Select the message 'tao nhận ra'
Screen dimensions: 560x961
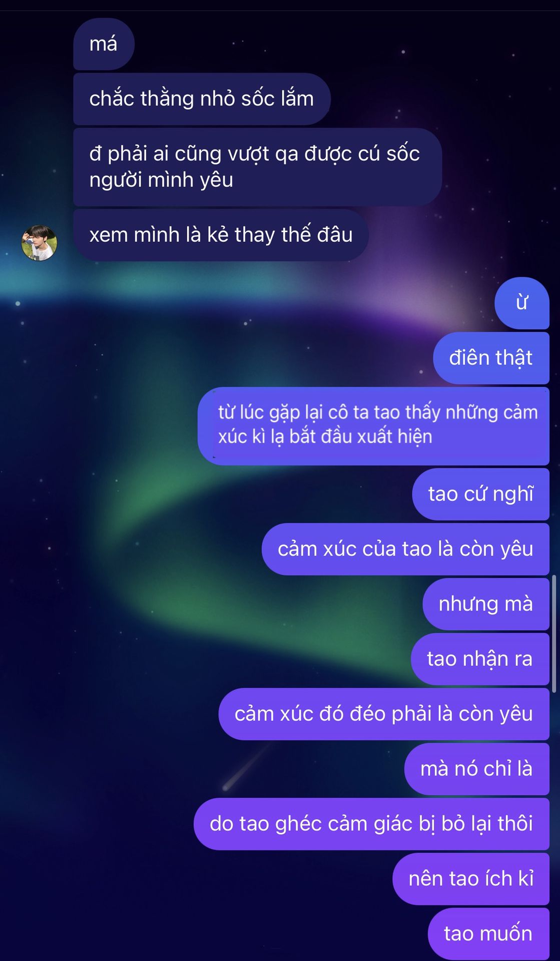tap(480, 659)
